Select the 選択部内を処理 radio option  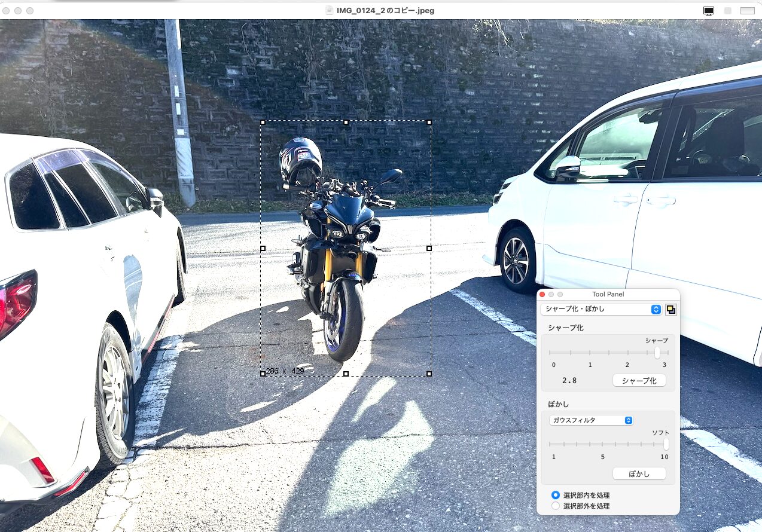(x=556, y=495)
